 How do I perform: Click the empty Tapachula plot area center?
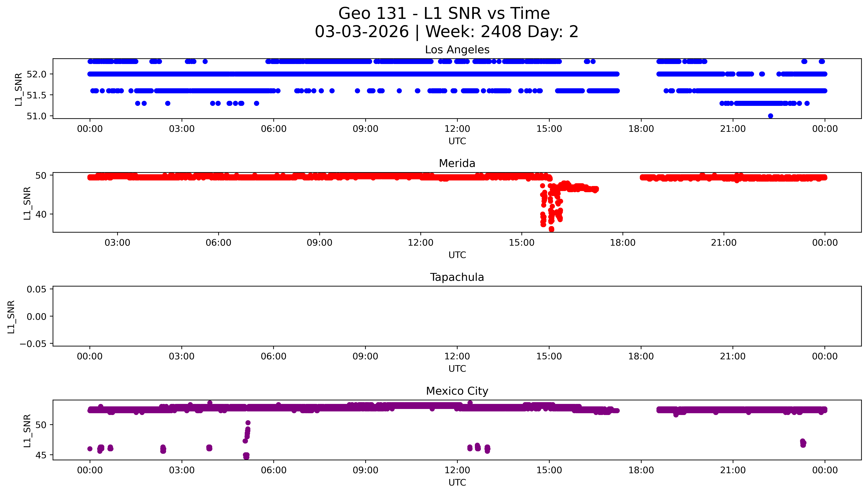457,316
